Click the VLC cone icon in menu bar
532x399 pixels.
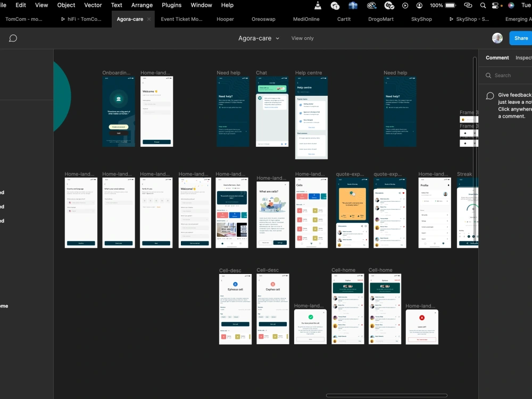point(318,5)
